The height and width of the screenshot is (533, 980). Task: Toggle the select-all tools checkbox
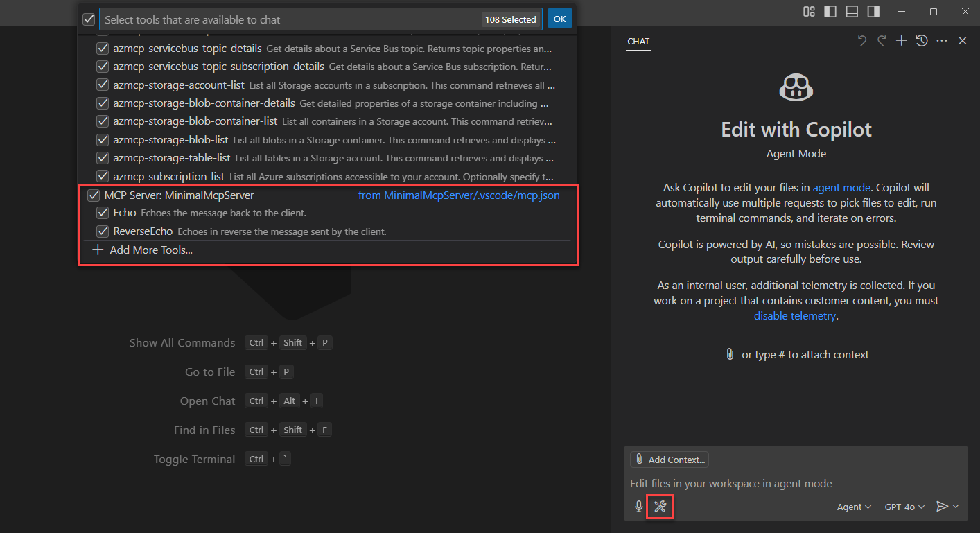click(x=89, y=19)
